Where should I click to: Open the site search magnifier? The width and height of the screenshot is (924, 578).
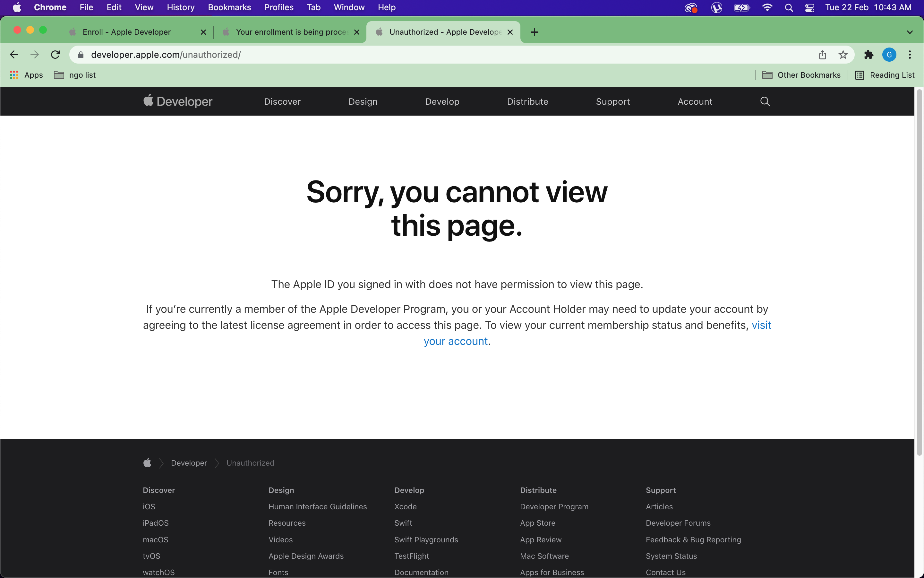click(x=765, y=101)
